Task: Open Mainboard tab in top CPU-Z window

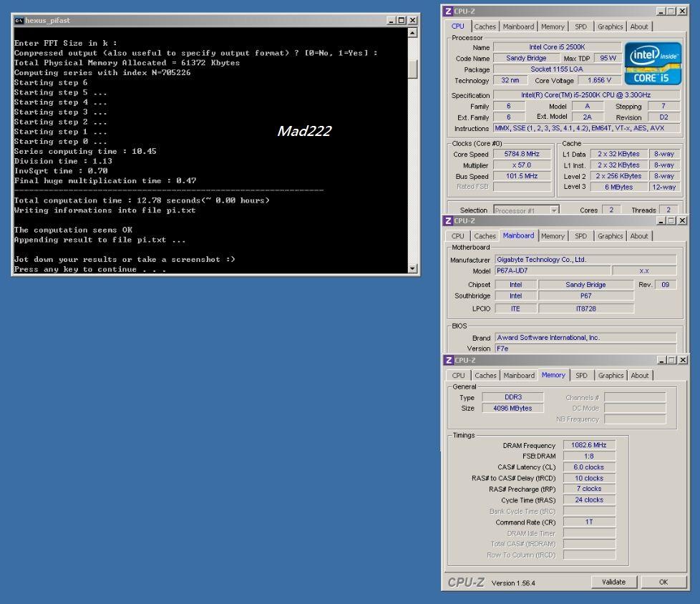Action: pos(518,26)
